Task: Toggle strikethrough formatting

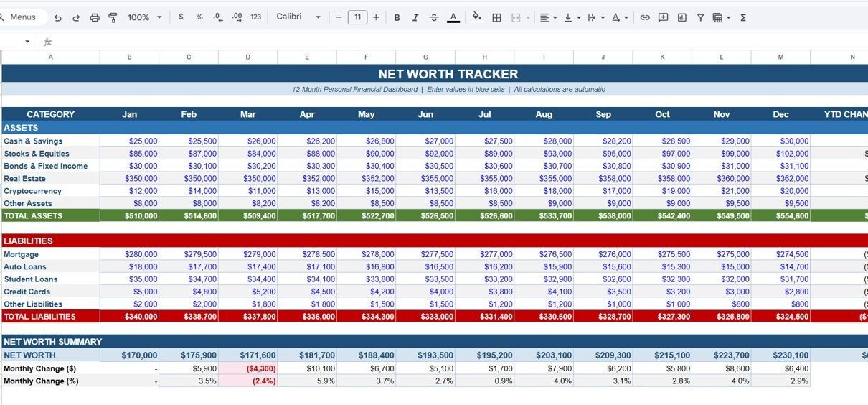Action: click(434, 17)
